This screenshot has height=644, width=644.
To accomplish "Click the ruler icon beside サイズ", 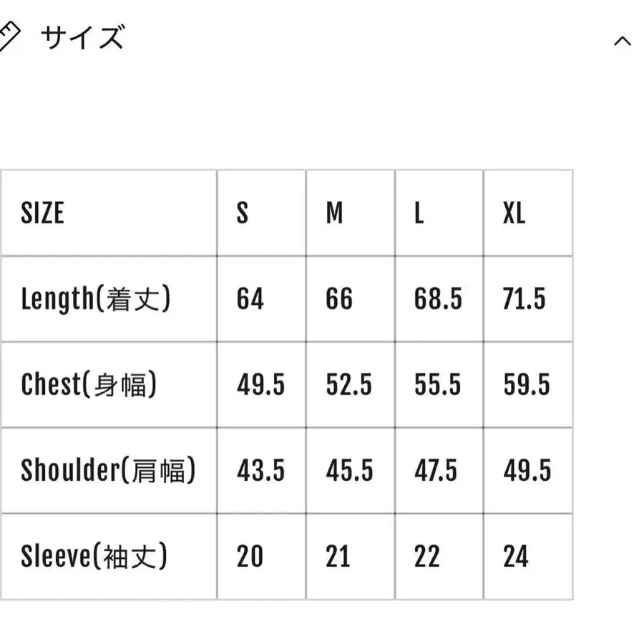I will tap(8, 37).
